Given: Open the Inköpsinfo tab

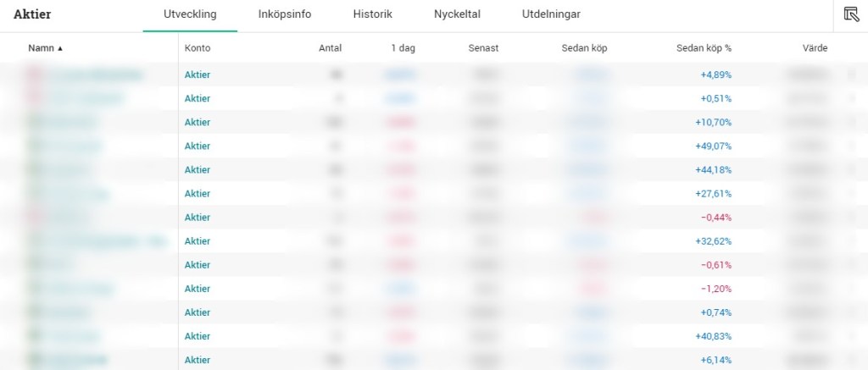Looking at the screenshot, I should click(285, 14).
